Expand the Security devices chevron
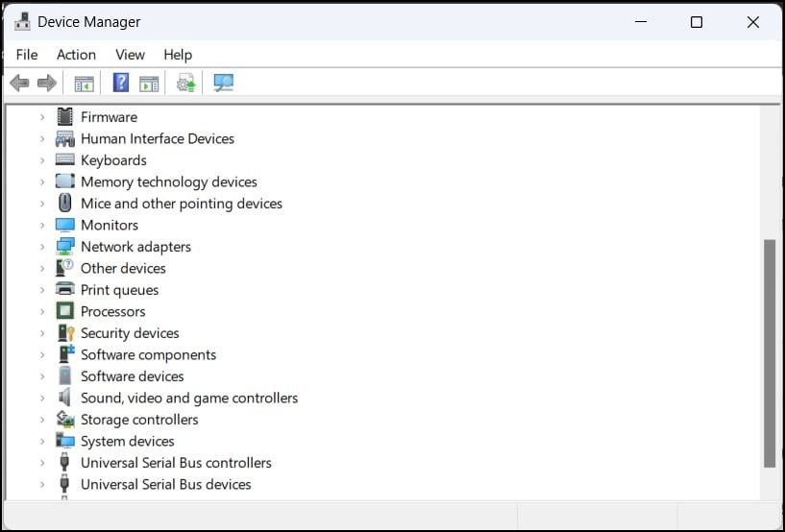Viewport: 785px width, 532px height. 42,333
